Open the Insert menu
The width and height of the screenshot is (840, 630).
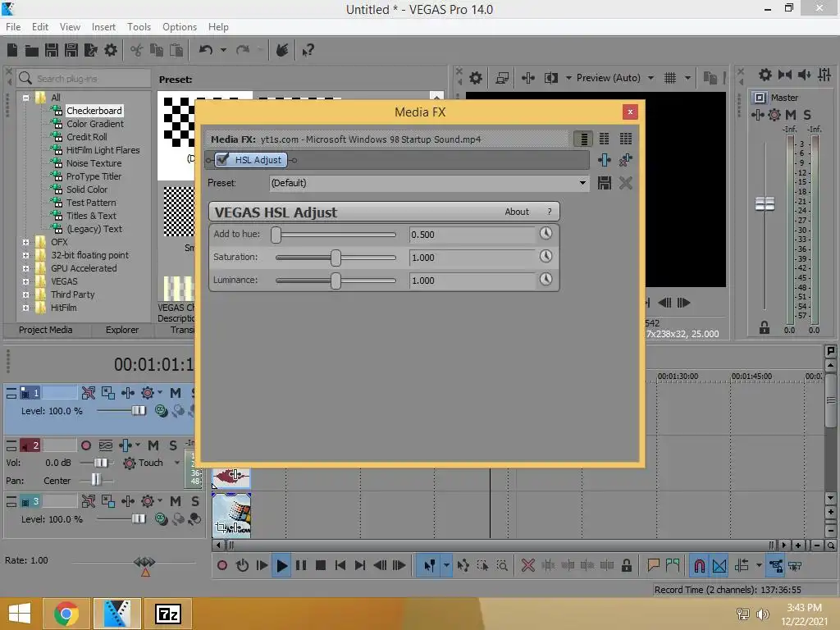point(103,27)
